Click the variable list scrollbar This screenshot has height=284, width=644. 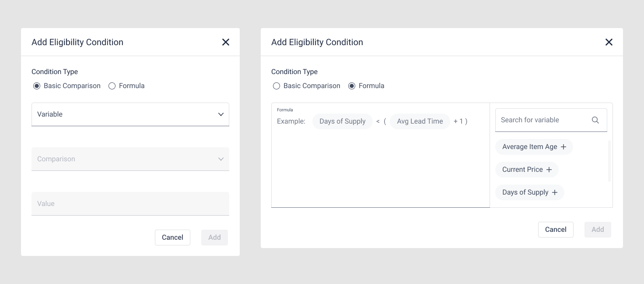pos(609,161)
